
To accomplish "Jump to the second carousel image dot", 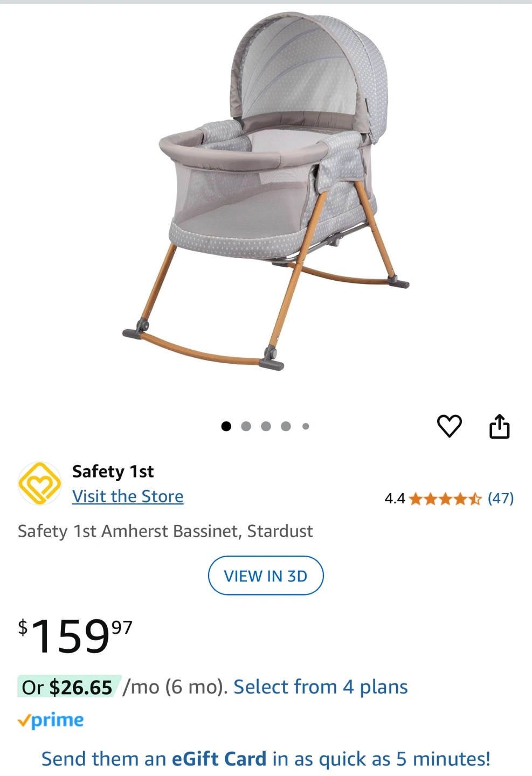I will coord(246,426).
